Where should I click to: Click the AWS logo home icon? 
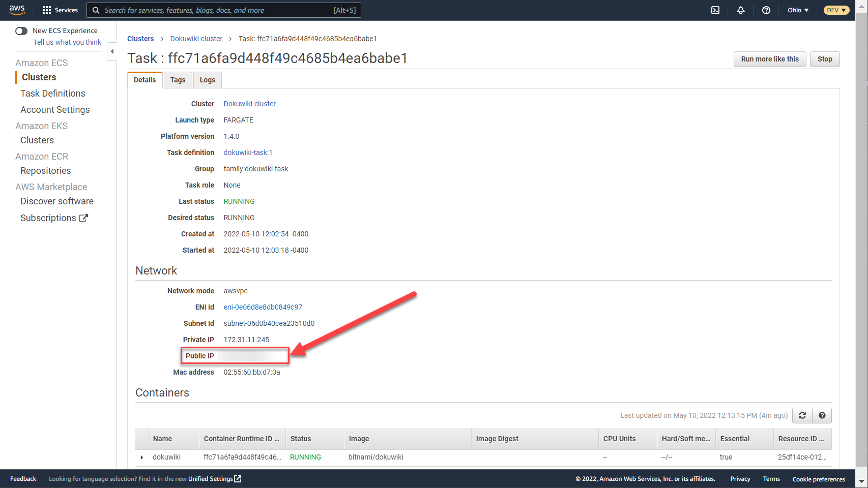[17, 10]
